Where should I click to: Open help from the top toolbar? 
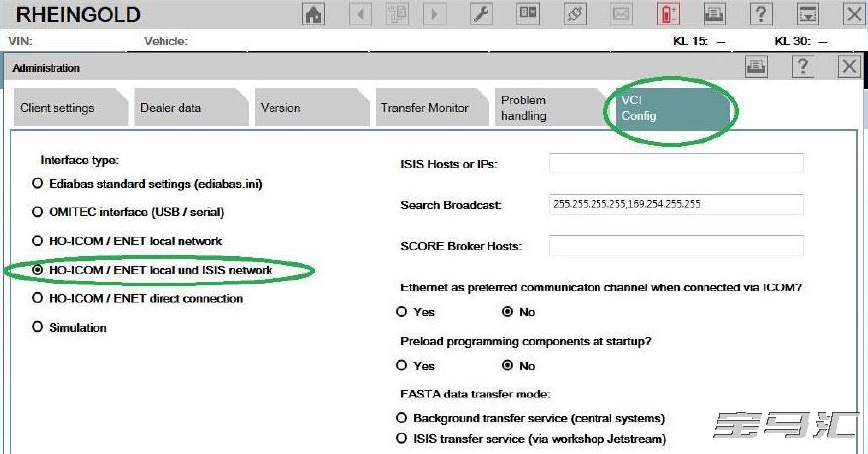tap(761, 13)
